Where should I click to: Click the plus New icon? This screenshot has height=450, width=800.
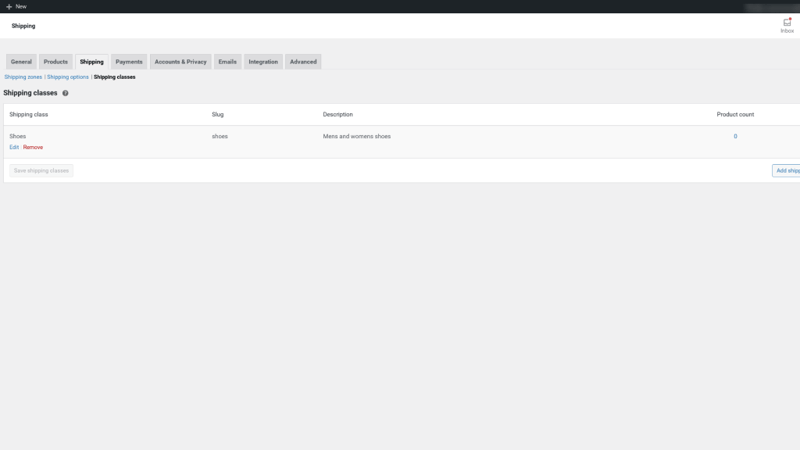tap(9, 7)
